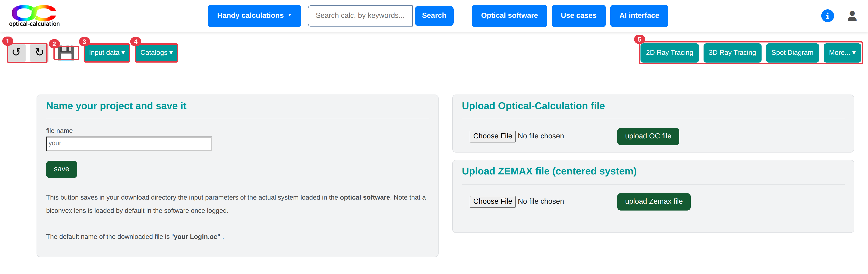Image resolution: width=868 pixels, height=274 pixels.
Task: Go to Use cases page
Action: (578, 16)
